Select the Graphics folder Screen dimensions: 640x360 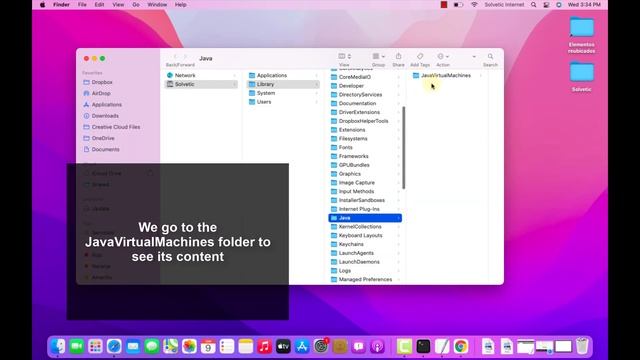(x=365, y=174)
